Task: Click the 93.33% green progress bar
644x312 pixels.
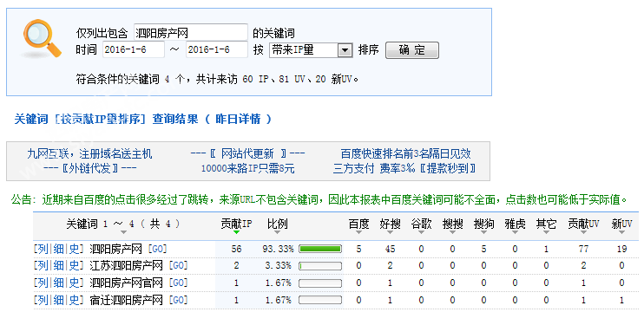Action: tap(320, 249)
